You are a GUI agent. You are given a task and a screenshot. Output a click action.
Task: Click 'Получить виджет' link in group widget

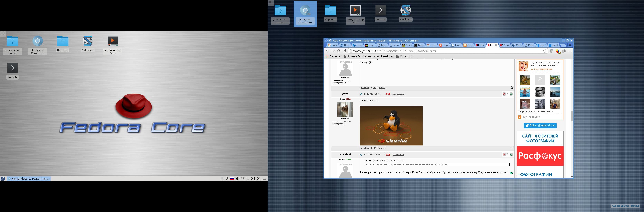point(530,117)
